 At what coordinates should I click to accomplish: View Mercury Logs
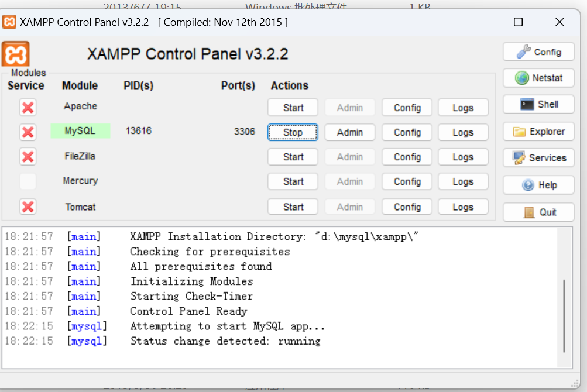tap(463, 181)
